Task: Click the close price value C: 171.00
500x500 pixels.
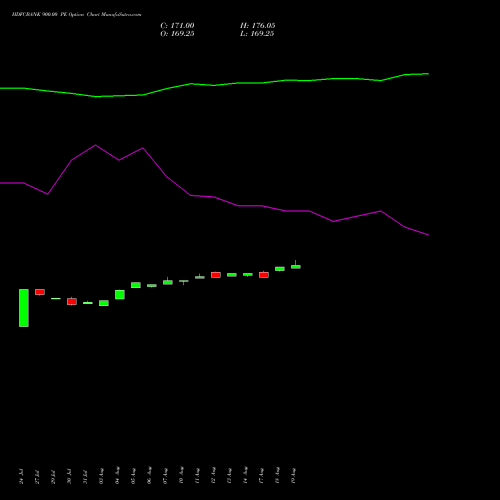Action: coord(177,26)
